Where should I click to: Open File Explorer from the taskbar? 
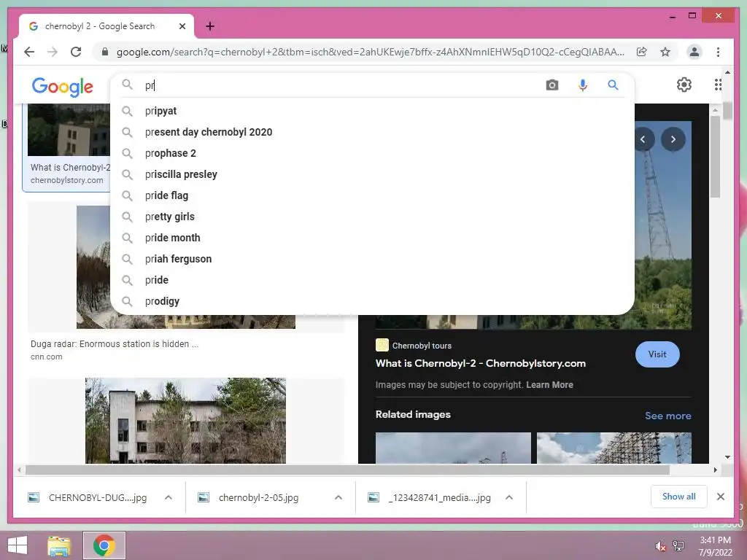[59, 546]
